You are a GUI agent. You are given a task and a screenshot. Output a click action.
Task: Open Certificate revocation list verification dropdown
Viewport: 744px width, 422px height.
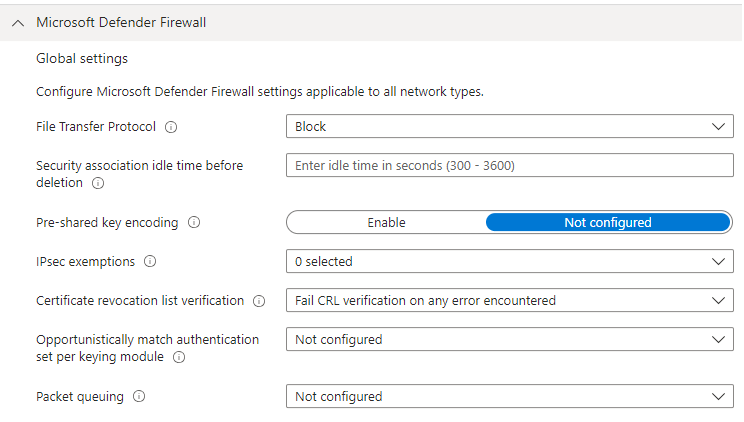click(x=510, y=300)
